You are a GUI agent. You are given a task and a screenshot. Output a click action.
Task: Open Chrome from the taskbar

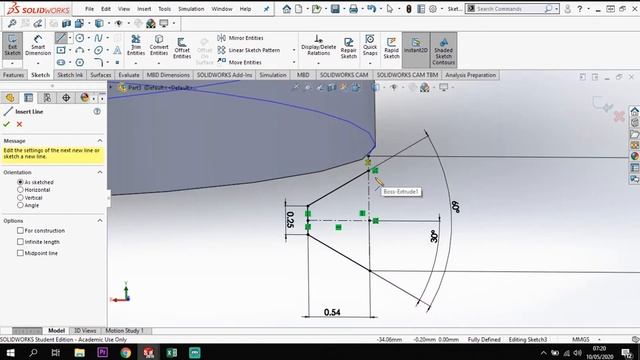pos(125,352)
